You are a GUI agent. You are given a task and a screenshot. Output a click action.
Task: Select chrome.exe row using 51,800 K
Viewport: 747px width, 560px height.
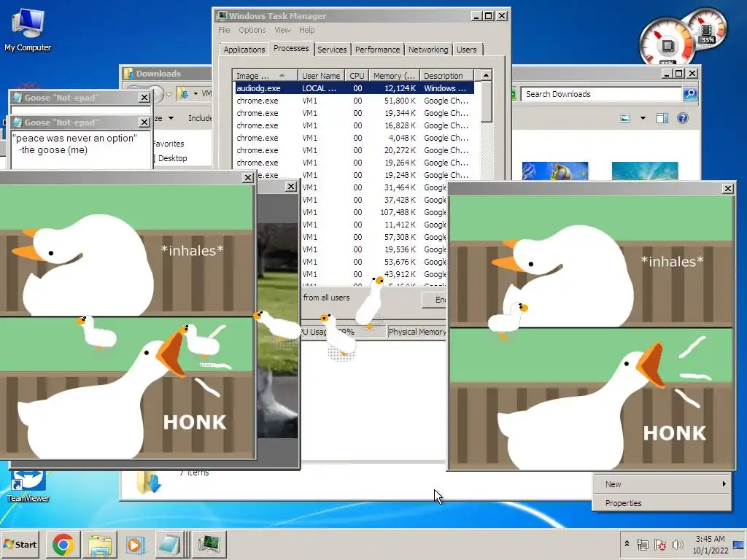354,101
